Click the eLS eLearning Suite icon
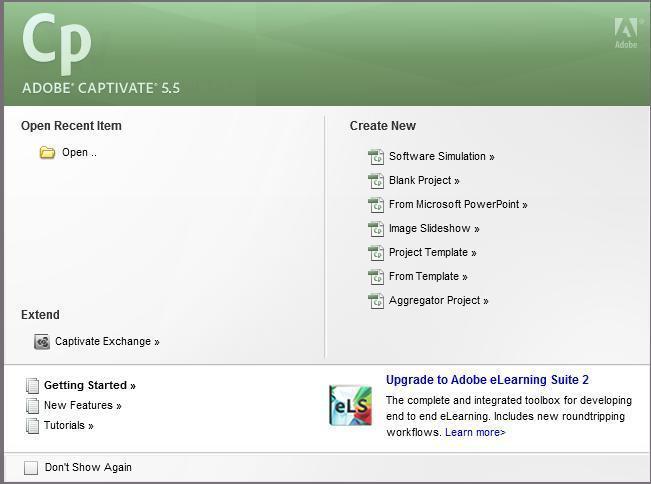This screenshot has height=484, width=651. 351,406
